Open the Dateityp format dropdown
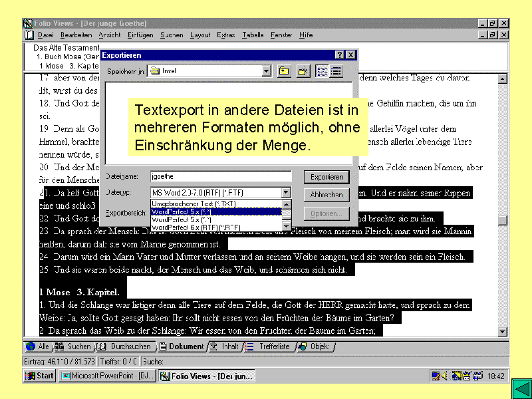The height and width of the screenshot is (399, 532). [286, 193]
